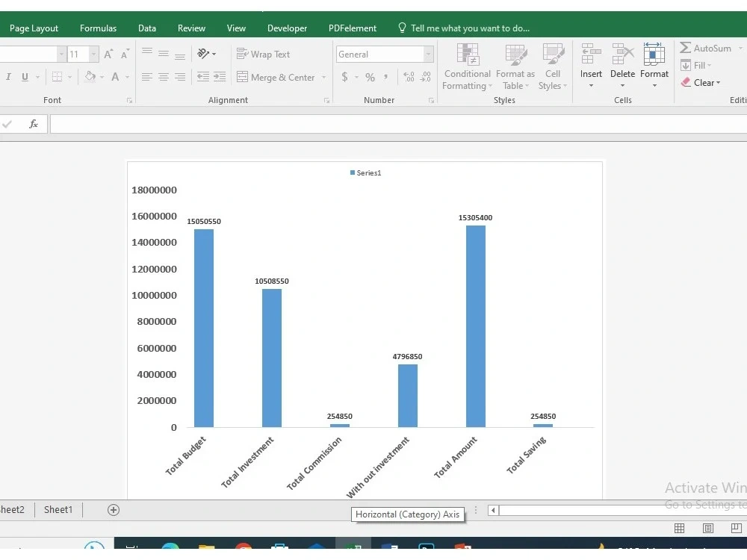Open the Developer tab
Image resolution: width=747 pixels, height=560 pixels.
click(x=288, y=28)
